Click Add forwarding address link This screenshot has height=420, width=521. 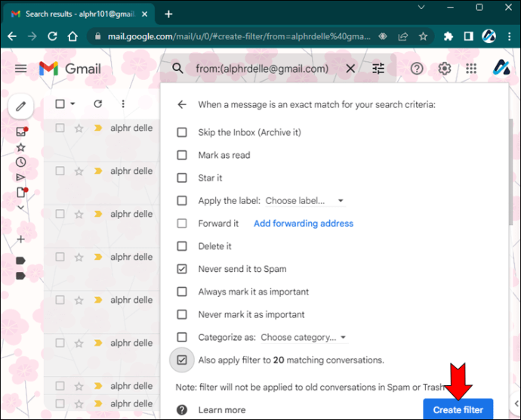click(304, 224)
